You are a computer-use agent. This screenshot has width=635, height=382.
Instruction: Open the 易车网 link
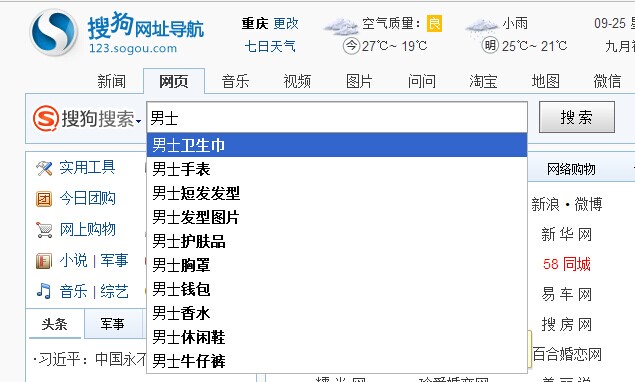[567, 295]
